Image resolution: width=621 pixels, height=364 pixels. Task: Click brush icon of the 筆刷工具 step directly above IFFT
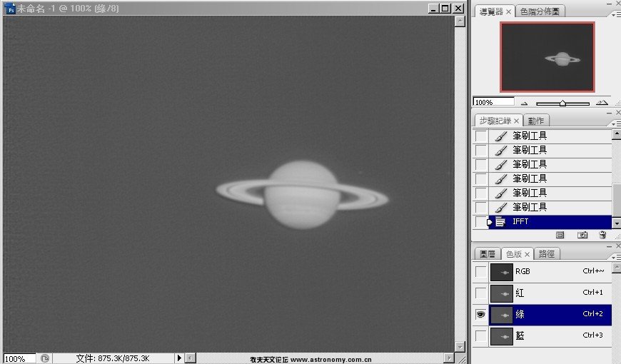500,208
